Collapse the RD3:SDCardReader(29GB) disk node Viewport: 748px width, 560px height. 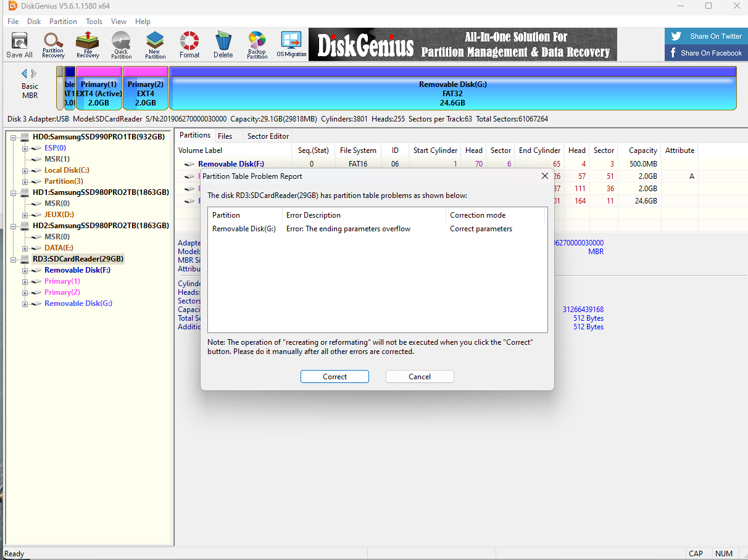[x=14, y=259]
